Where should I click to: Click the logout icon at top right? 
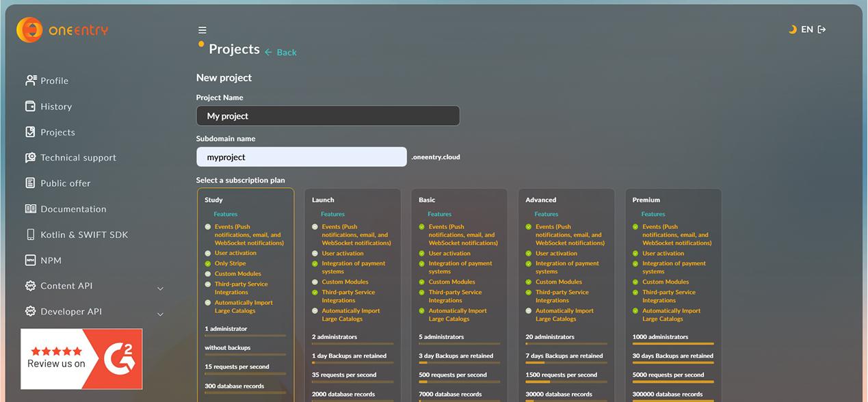pos(821,29)
